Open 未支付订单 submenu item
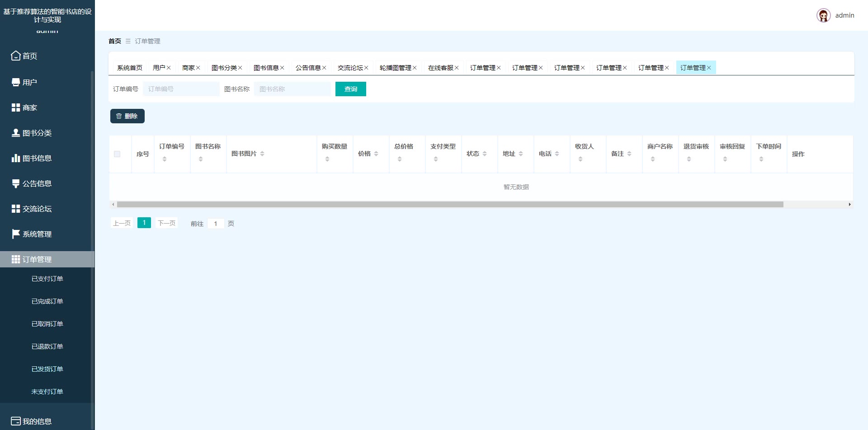 [47, 392]
